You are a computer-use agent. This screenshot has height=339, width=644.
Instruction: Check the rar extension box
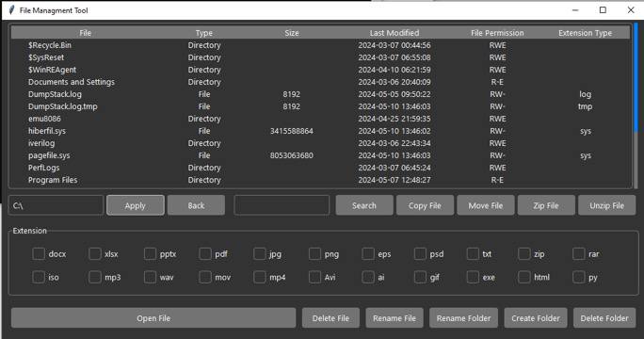pos(579,253)
